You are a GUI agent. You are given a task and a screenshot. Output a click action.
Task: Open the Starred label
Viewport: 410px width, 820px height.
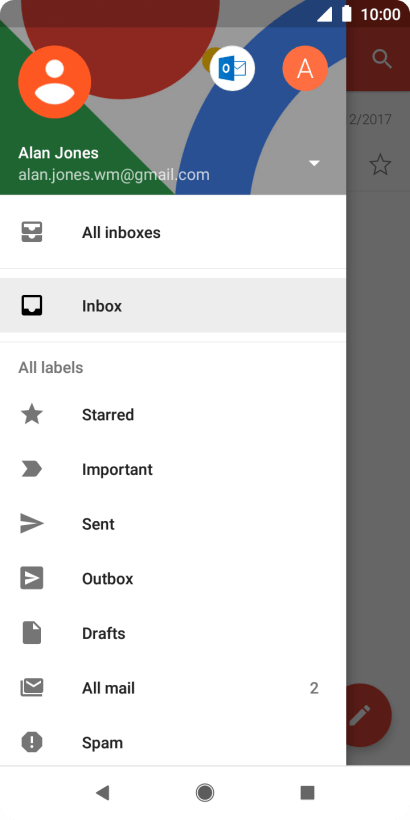click(173, 415)
